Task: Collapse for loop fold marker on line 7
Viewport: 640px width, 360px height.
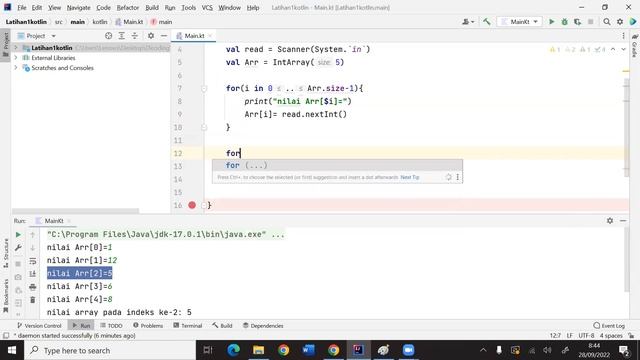Action: pyautogui.click(x=204, y=88)
